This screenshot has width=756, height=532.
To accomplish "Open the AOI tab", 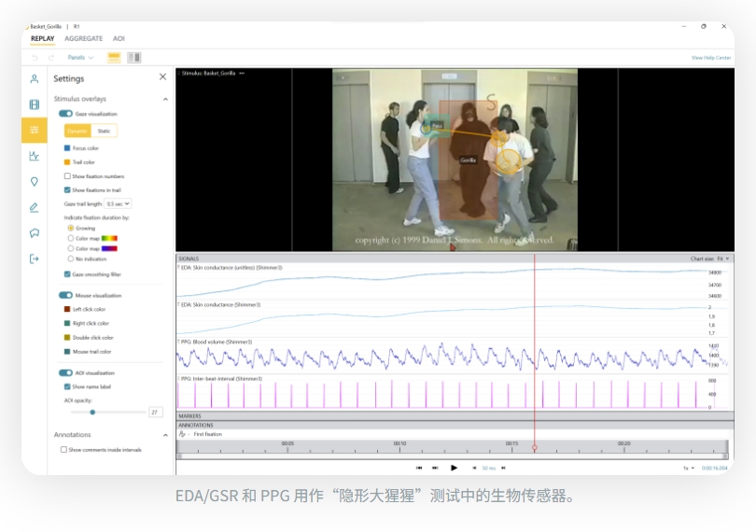I will 119,38.
